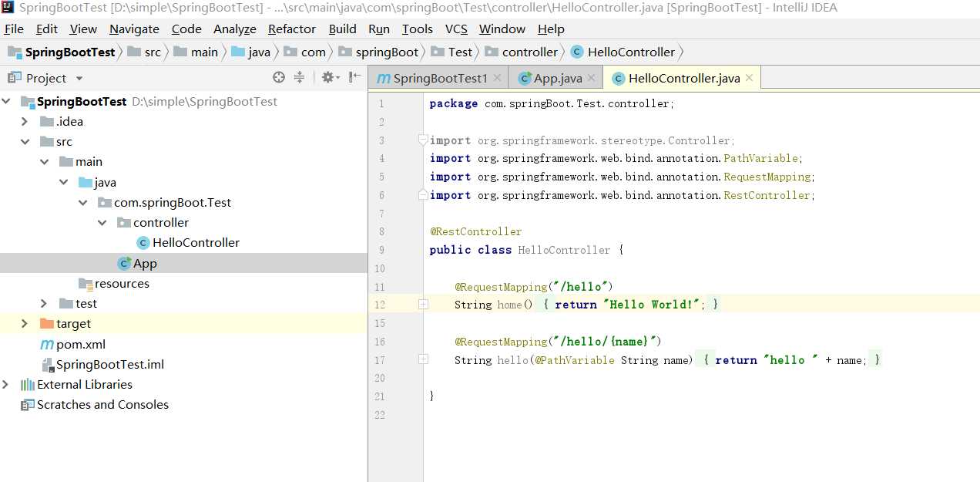
Task: Click main in the breadcrumb bar
Action: pyautogui.click(x=204, y=52)
